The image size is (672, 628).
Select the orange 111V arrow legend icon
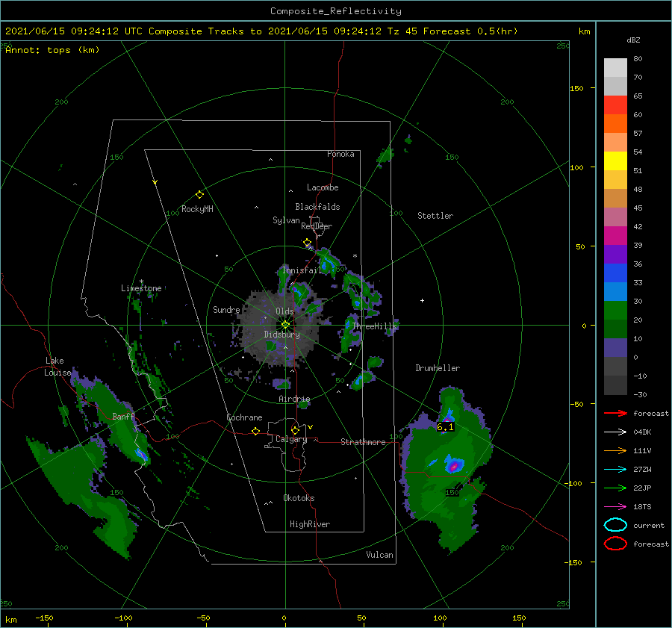[615, 450]
